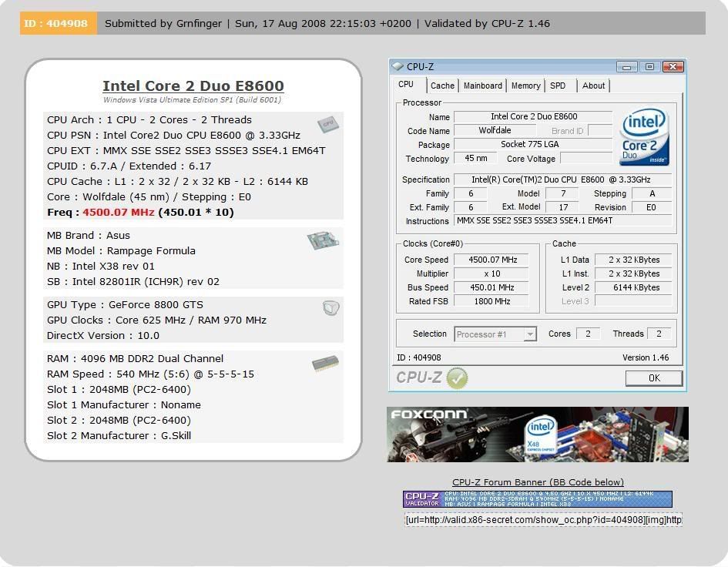Click the Multiplier value x 10
728x567 pixels.
[x=491, y=273]
